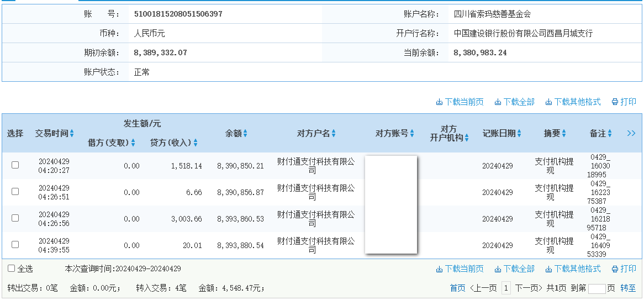Sort by 交易时间 column arrows
The width and height of the screenshot is (644, 300).
[72, 134]
